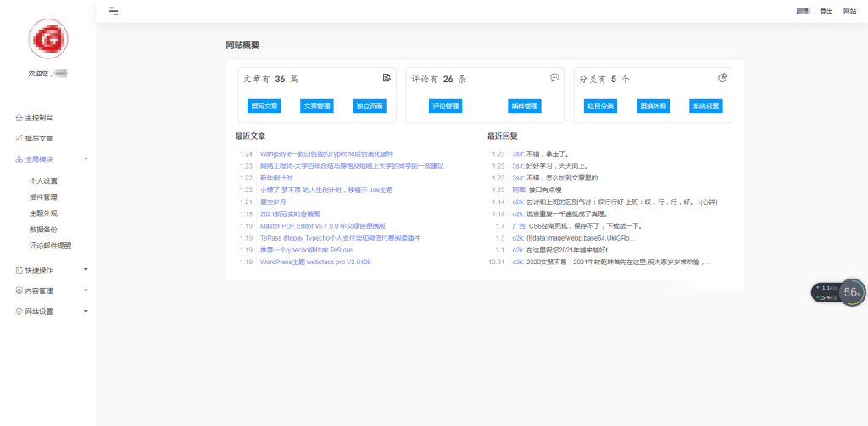Image resolution: width=868 pixels, height=426 pixels.
Task: Click o2k on the 谎言重复一千遍 reply
Action: pos(518,214)
